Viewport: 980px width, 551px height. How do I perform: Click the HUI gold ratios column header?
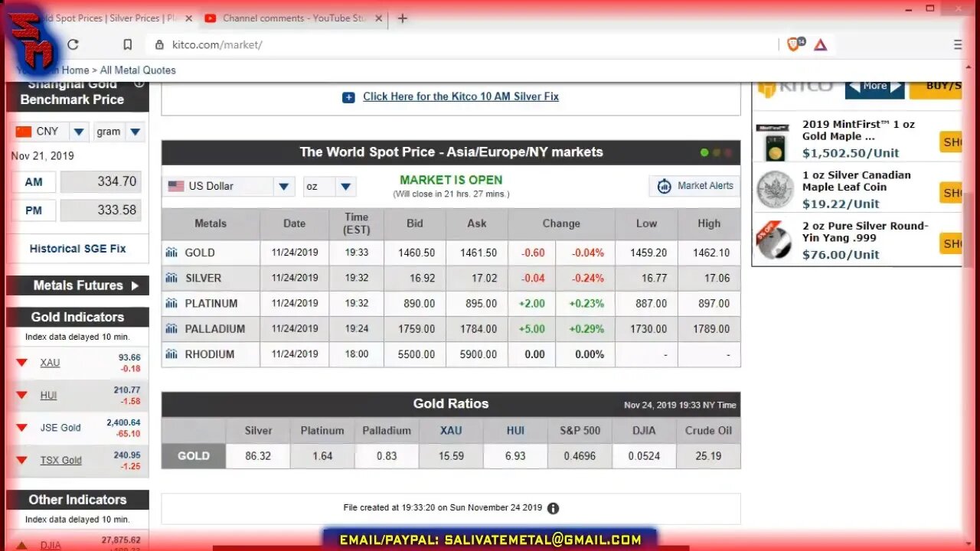[x=515, y=430]
